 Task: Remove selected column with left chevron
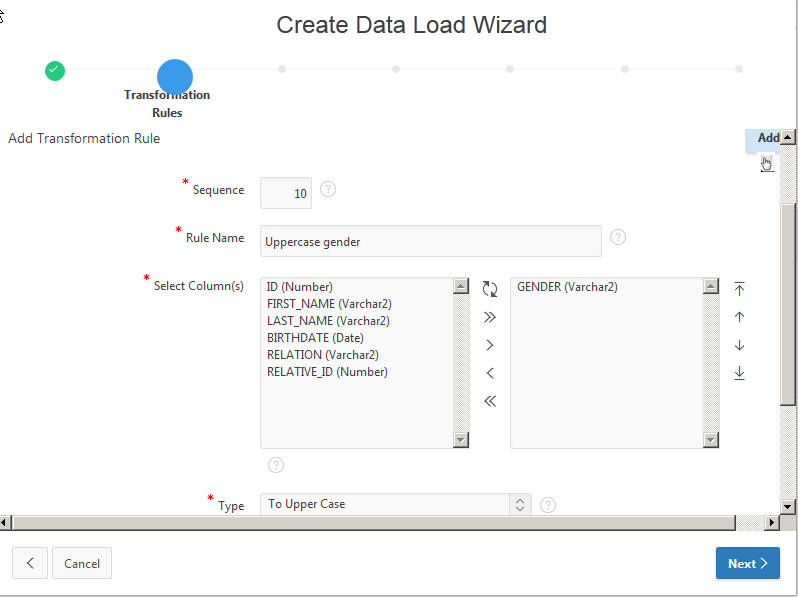[490, 373]
